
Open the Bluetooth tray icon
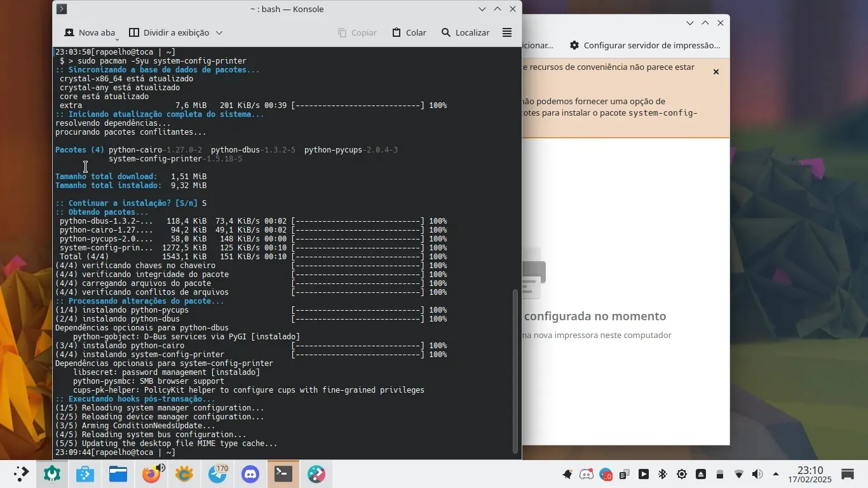[x=662, y=474]
